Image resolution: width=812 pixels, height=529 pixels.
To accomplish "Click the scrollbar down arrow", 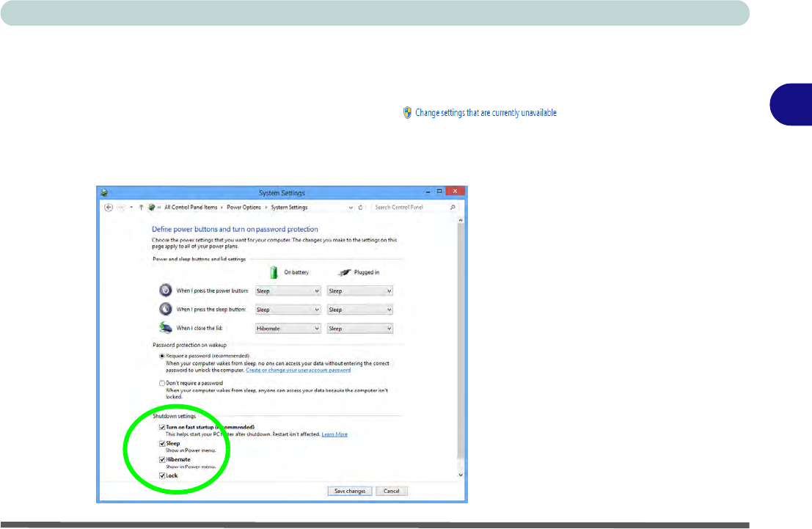I will [x=461, y=475].
